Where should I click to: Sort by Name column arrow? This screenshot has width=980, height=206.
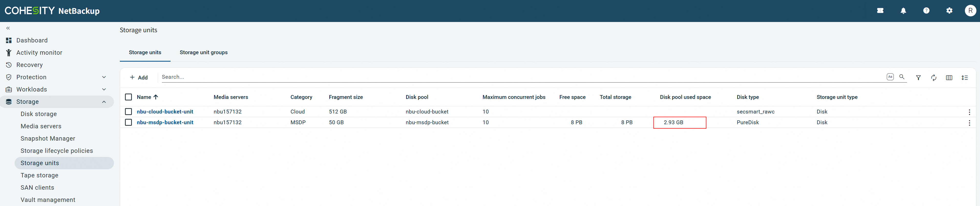(156, 97)
